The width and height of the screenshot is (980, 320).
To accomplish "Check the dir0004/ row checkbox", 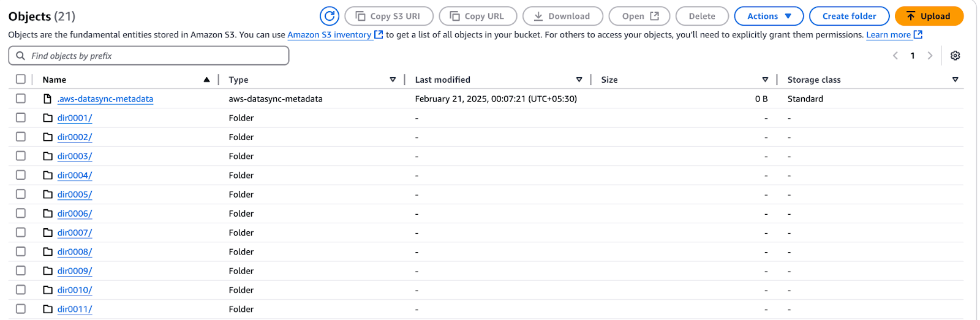I will [x=21, y=174].
